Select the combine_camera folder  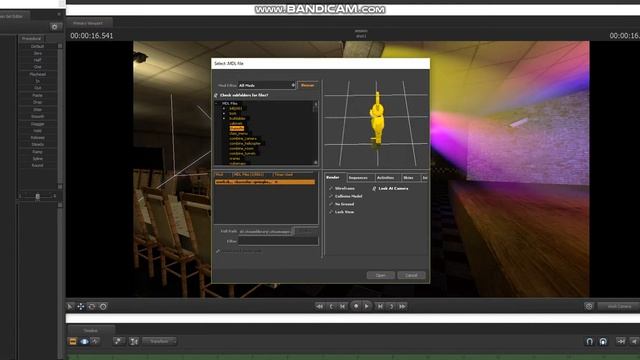243,138
